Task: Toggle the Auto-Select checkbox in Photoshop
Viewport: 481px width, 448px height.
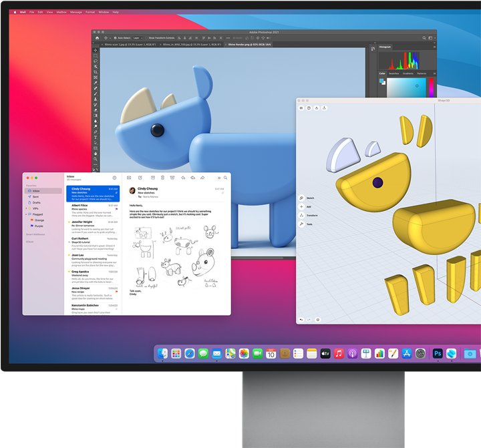Action: [115, 38]
